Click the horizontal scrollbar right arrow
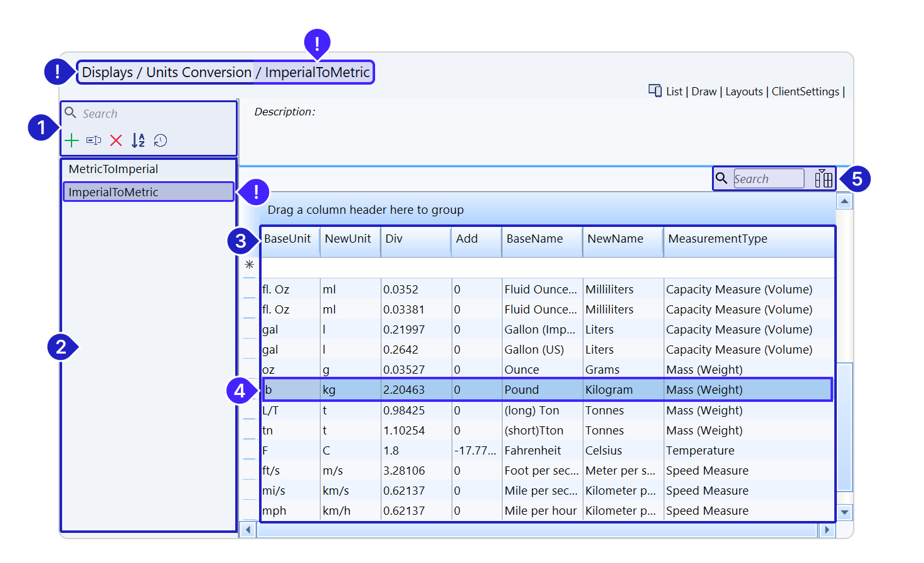924x563 pixels. point(827,530)
